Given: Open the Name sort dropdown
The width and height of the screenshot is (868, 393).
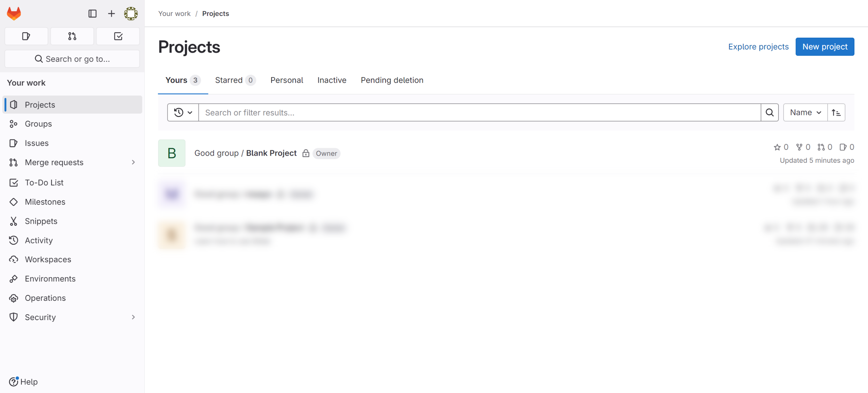Looking at the screenshot, I should point(805,113).
